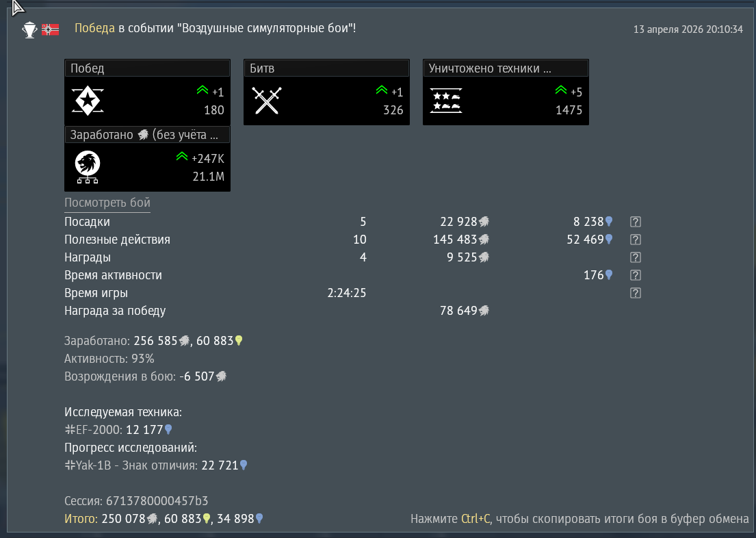Click the crossed swords icon in Битв card
Image resolution: width=756 pixels, height=538 pixels.
pos(267,101)
